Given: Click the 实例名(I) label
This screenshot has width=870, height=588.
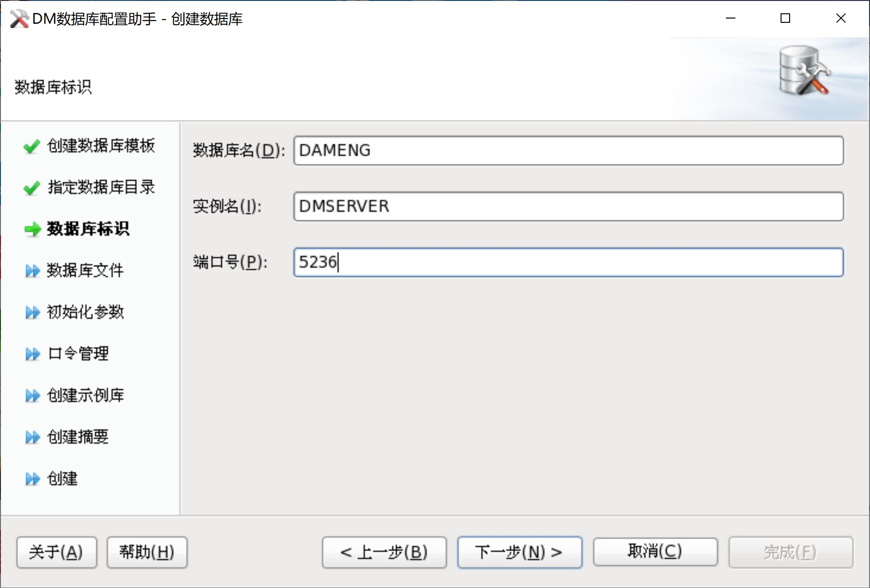Looking at the screenshot, I should point(227,206).
